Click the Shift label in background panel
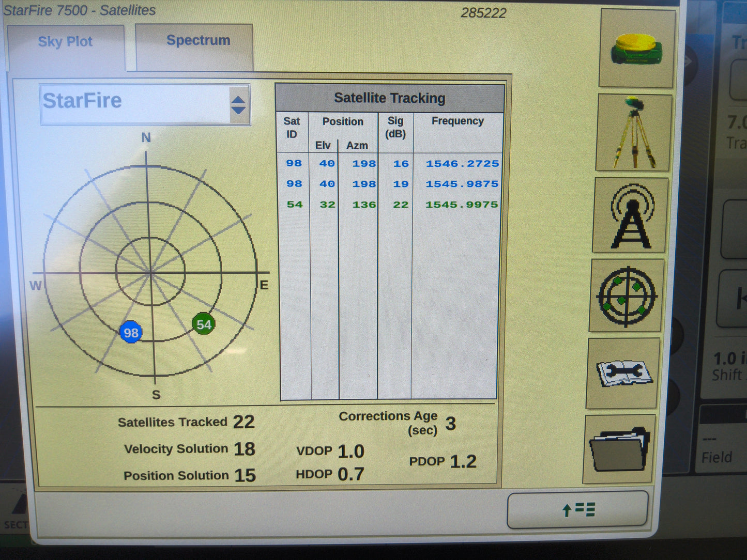 tap(726, 375)
